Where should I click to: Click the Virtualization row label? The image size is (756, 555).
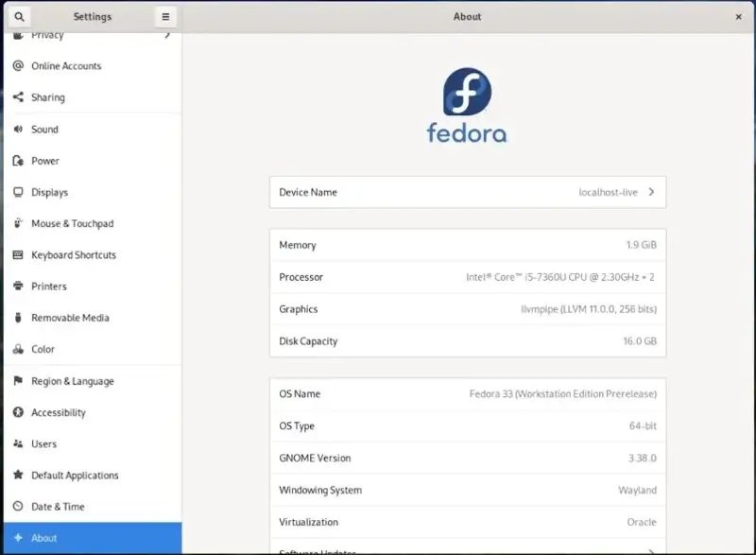pyautogui.click(x=309, y=522)
